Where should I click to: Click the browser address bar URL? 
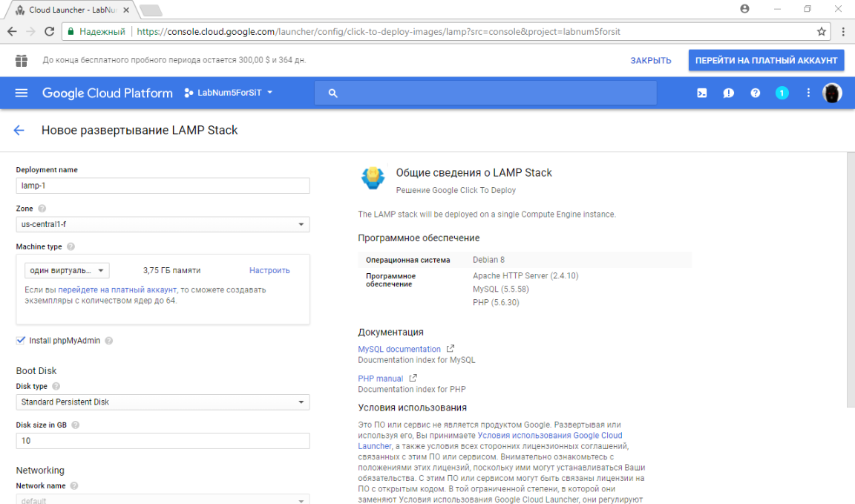click(379, 32)
